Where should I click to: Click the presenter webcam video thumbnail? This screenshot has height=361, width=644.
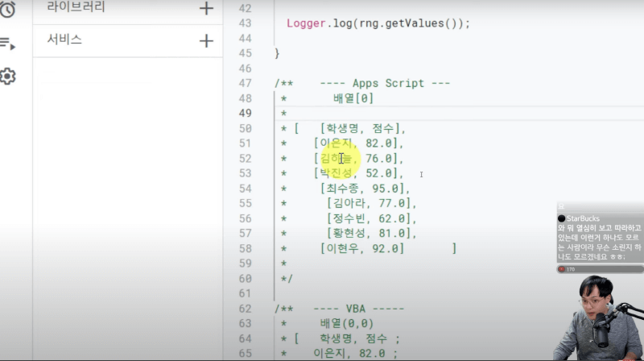coord(599,317)
